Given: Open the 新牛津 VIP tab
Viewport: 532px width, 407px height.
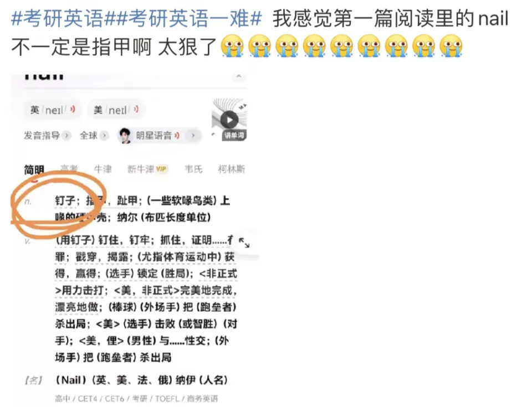Looking at the screenshot, I should (x=147, y=168).
